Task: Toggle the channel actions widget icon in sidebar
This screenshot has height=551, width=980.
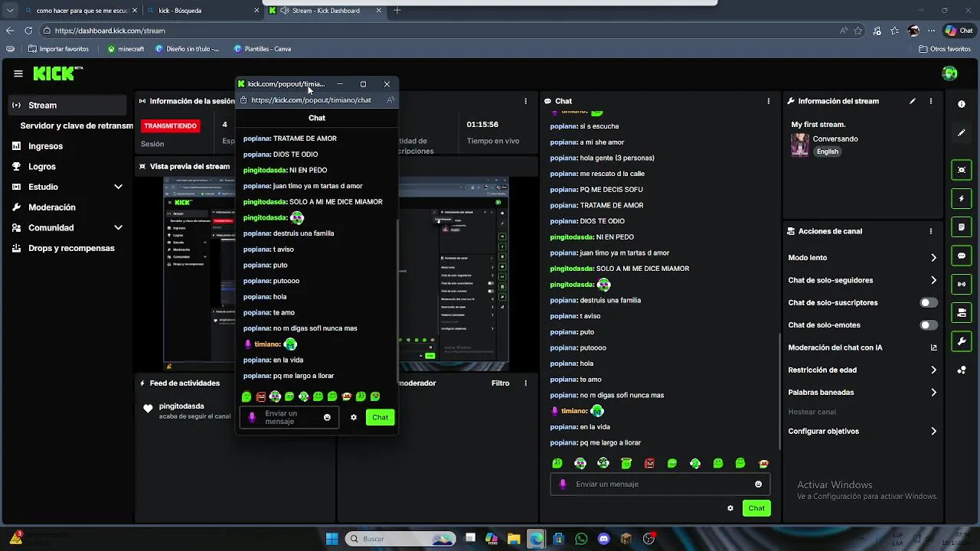Action: [x=962, y=312]
